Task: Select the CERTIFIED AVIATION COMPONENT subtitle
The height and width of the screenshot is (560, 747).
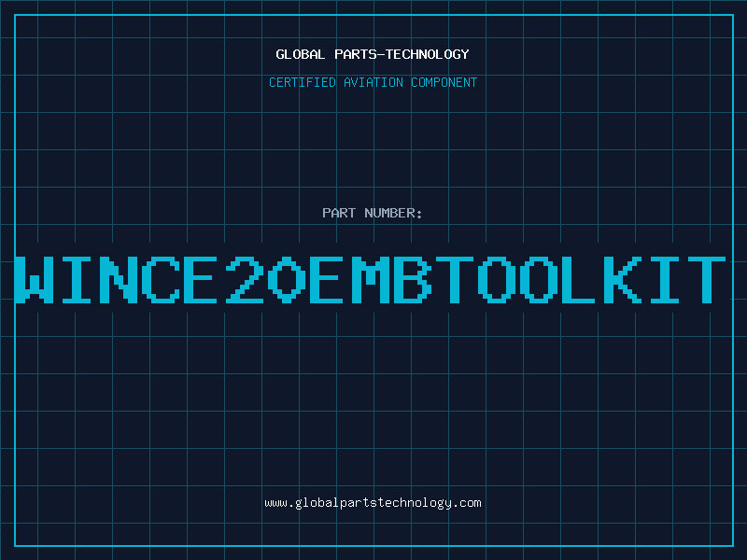Action: tap(373, 82)
